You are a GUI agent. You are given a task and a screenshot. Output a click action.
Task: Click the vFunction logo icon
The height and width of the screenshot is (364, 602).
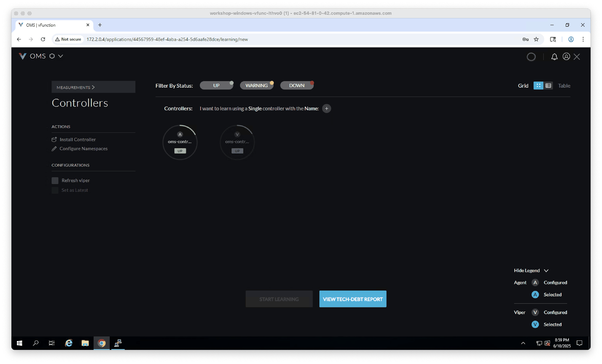coord(23,56)
